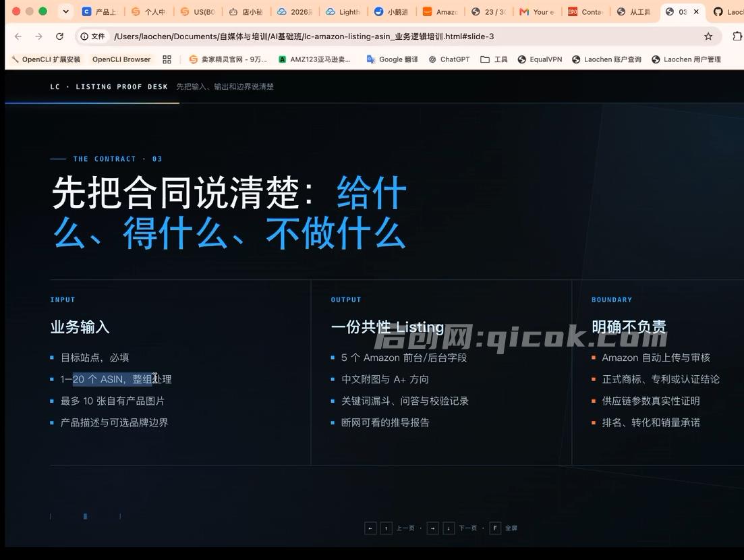
Task: Switch to the 产品上 tab
Action: (x=100, y=12)
